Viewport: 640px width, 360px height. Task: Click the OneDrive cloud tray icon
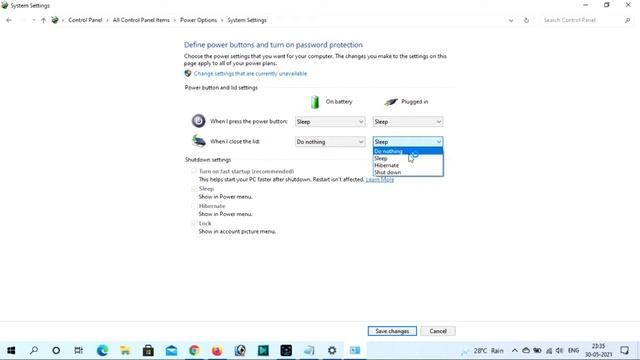pyautogui.click(x=526, y=351)
